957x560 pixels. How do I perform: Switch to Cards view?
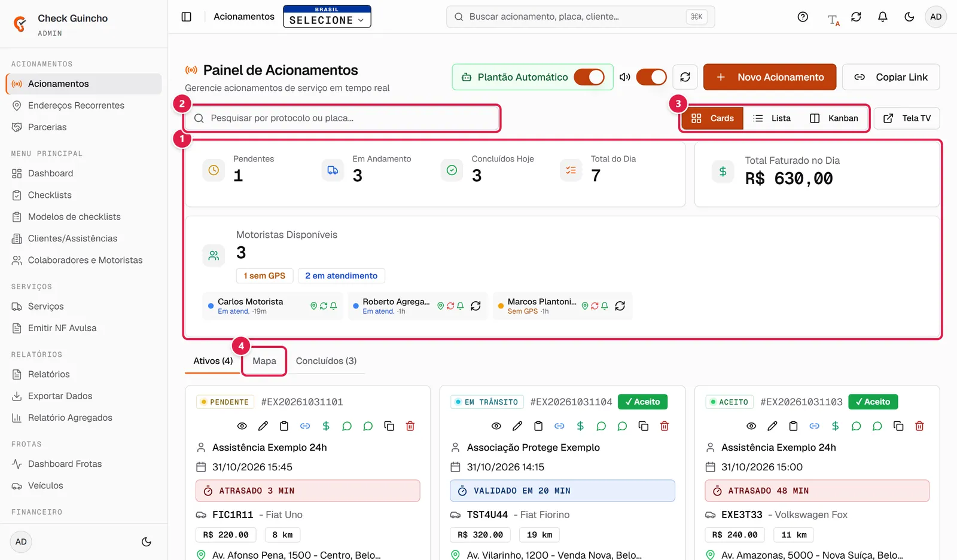712,118
